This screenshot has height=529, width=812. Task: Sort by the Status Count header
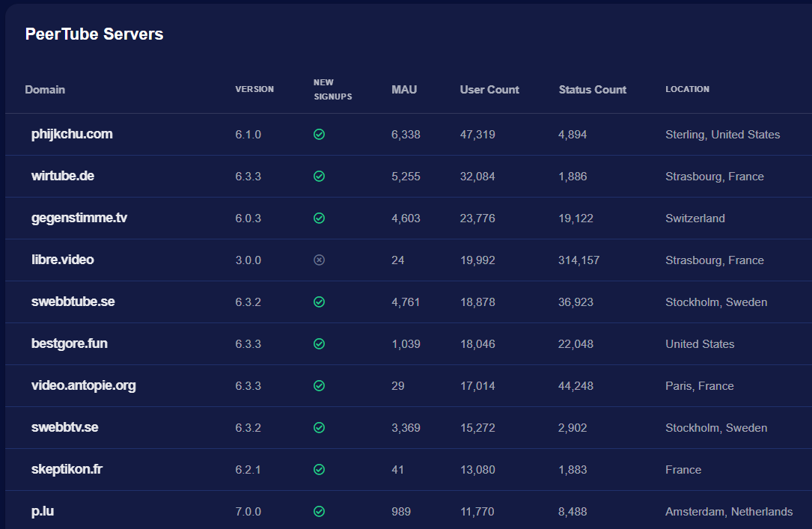tap(593, 90)
